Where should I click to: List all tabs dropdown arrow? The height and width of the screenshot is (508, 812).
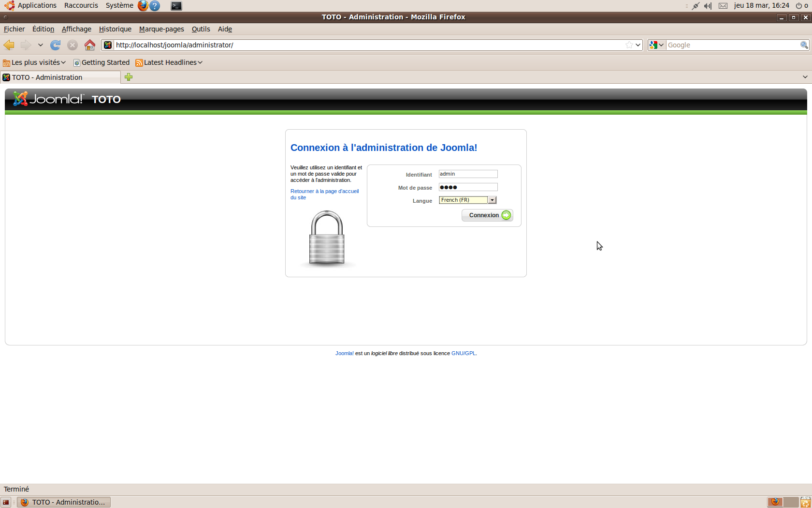pos(805,77)
